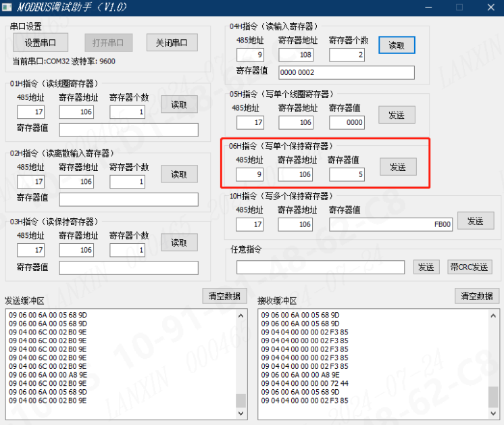Click the 读取 button in the 03H section
The image size is (504, 425).
pyautogui.click(x=179, y=243)
